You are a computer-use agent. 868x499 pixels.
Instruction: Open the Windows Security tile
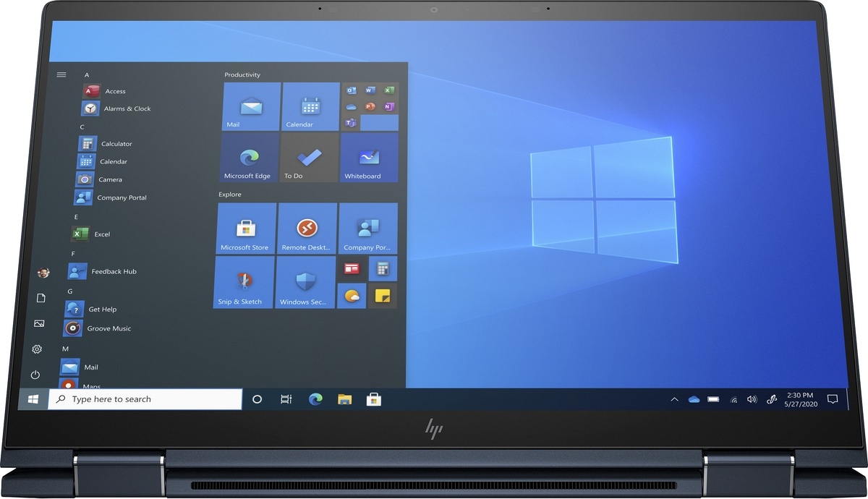tap(305, 282)
